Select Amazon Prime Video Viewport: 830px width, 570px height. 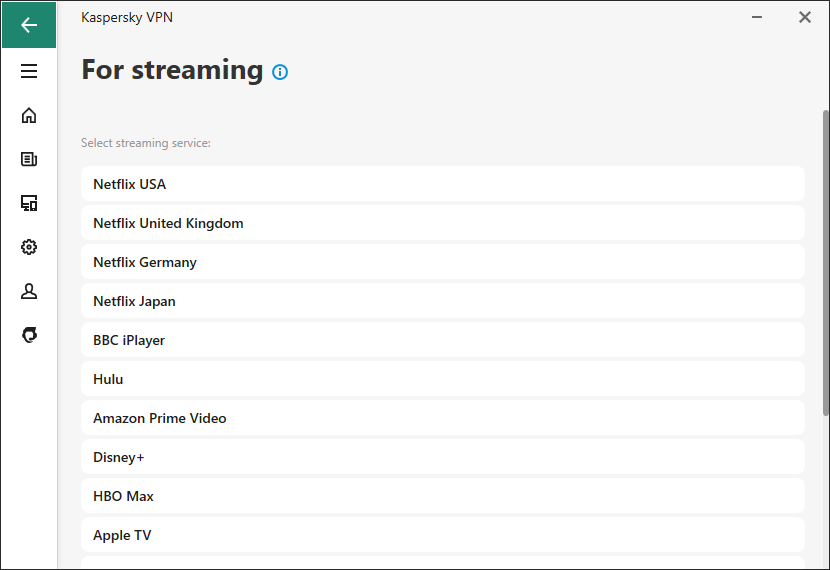click(x=443, y=418)
